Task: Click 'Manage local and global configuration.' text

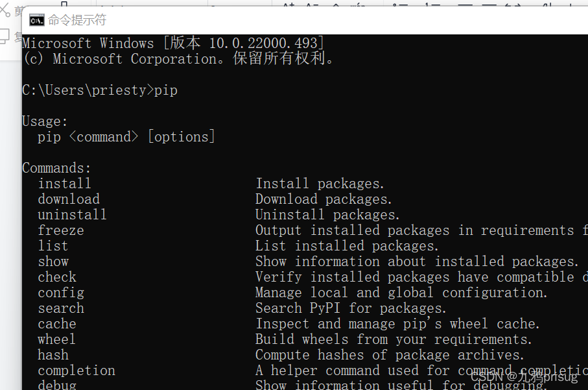Action: 401,293
